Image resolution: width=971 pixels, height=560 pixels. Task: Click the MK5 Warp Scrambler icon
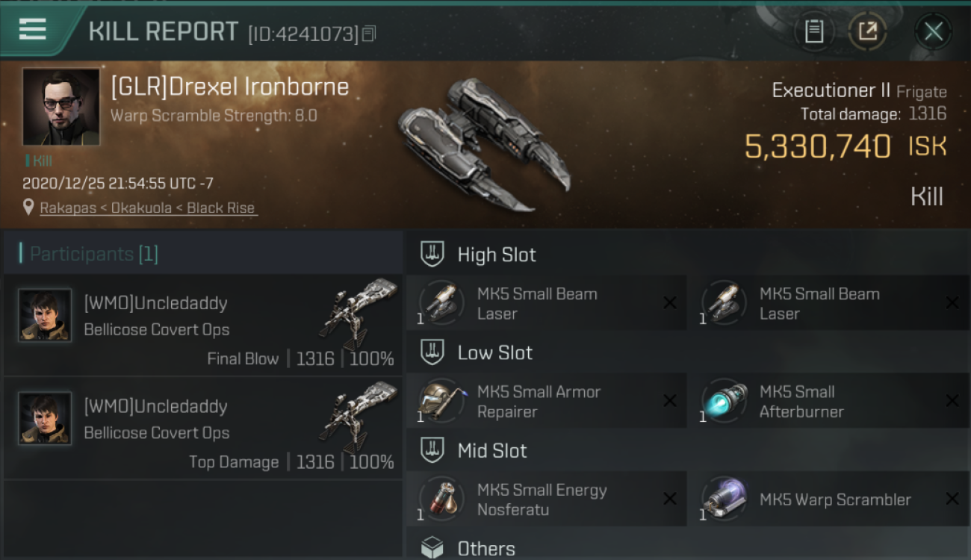pos(723,500)
